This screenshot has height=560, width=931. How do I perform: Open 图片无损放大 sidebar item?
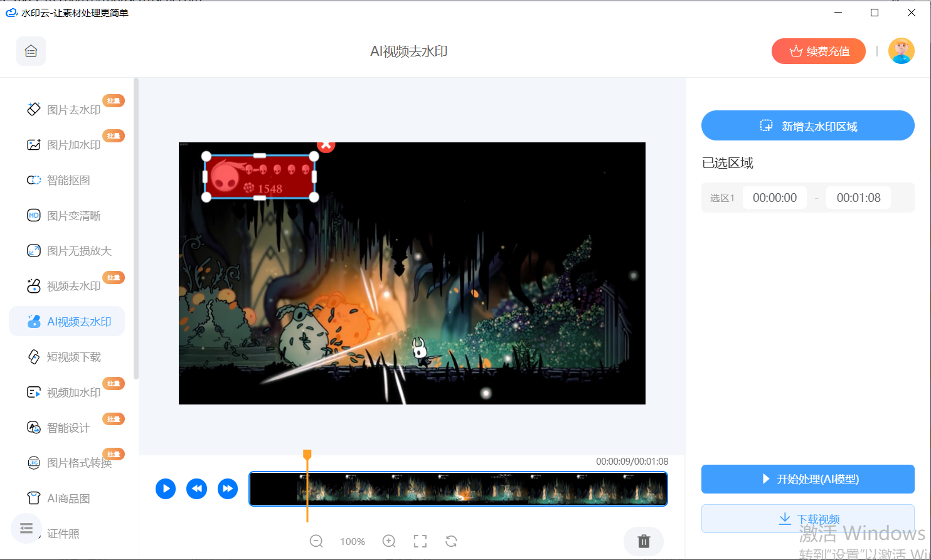click(66, 251)
